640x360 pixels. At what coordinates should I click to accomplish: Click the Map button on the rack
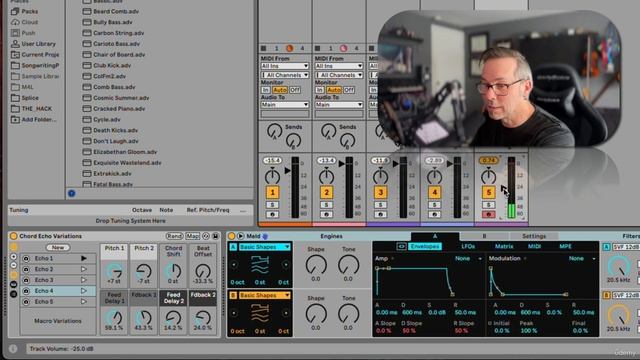point(193,236)
